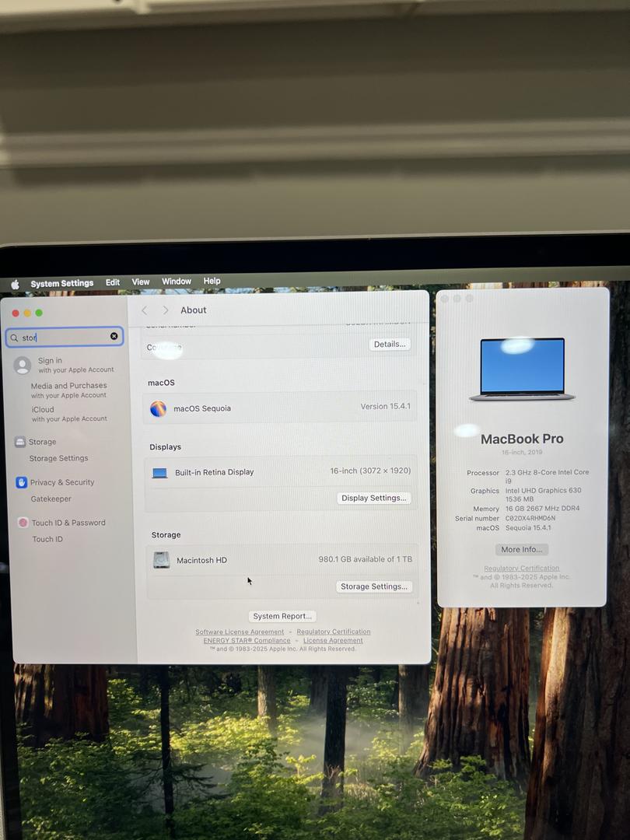Click Version 15.4.1 text
The width and height of the screenshot is (630, 840).
(385, 407)
